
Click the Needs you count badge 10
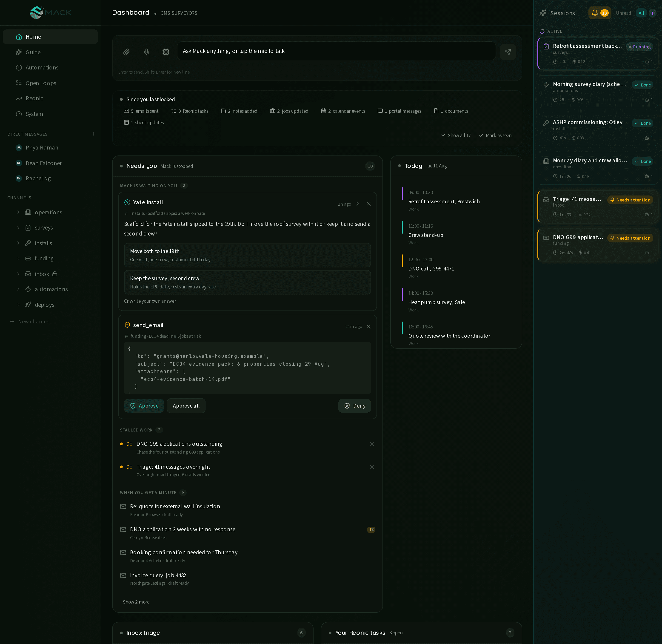(x=370, y=166)
